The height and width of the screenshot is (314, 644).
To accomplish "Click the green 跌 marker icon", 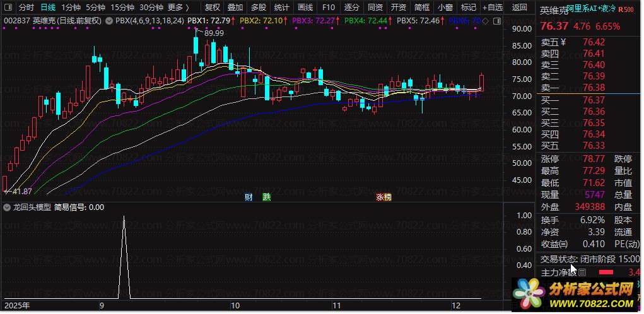I will tap(267, 197).
